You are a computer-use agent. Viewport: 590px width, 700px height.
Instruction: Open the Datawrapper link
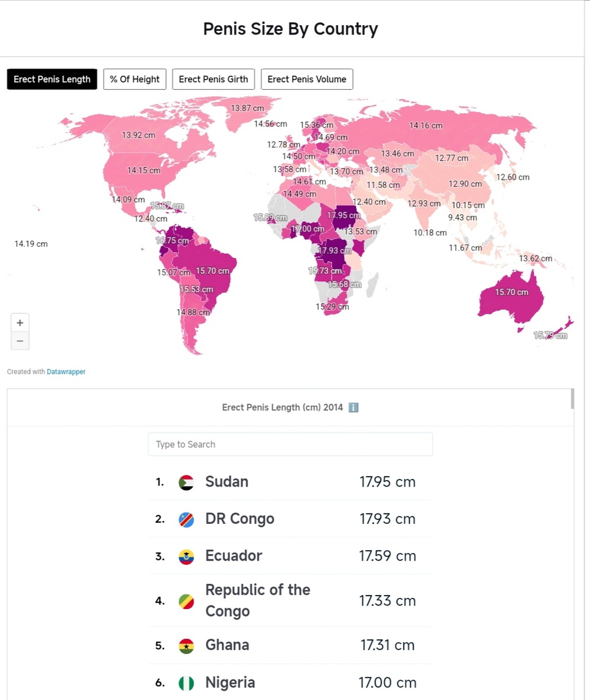click(66, 372)
